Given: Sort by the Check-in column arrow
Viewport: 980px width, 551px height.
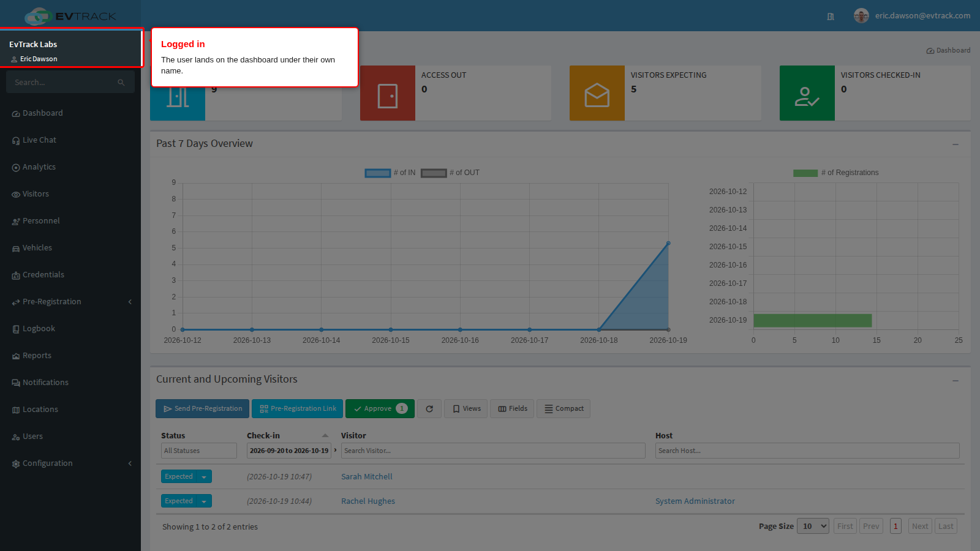Looking at the screenshot, I should (325, 436).
